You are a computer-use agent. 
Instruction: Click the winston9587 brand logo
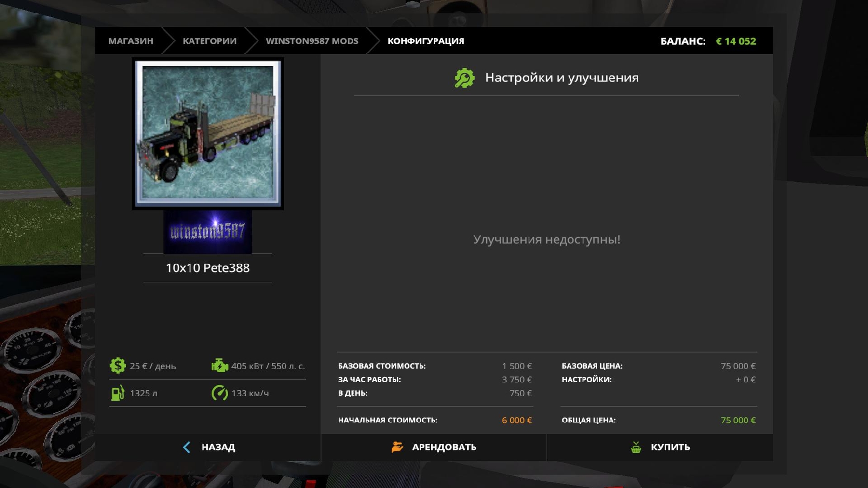(x=207, y=232)
